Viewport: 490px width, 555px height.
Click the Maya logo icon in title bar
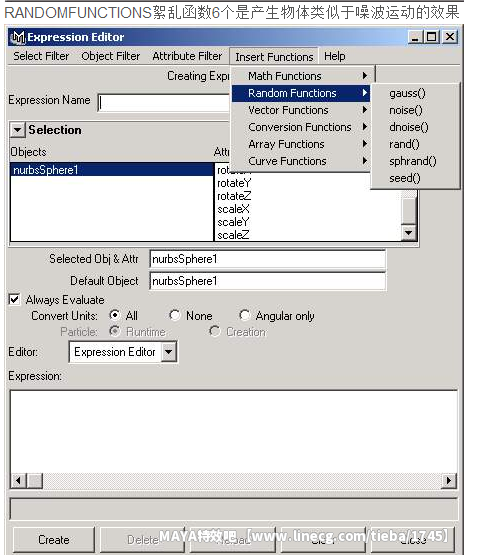tap(17, 37)
